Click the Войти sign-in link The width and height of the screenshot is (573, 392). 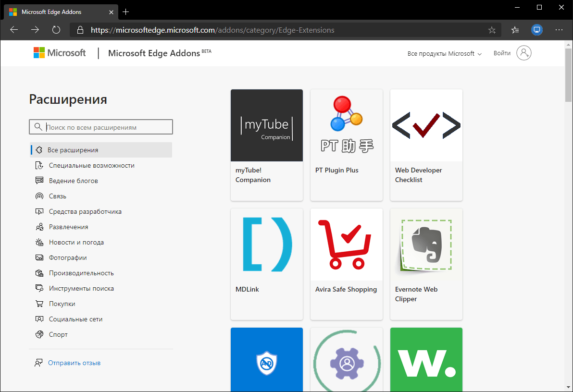[502, 53]
